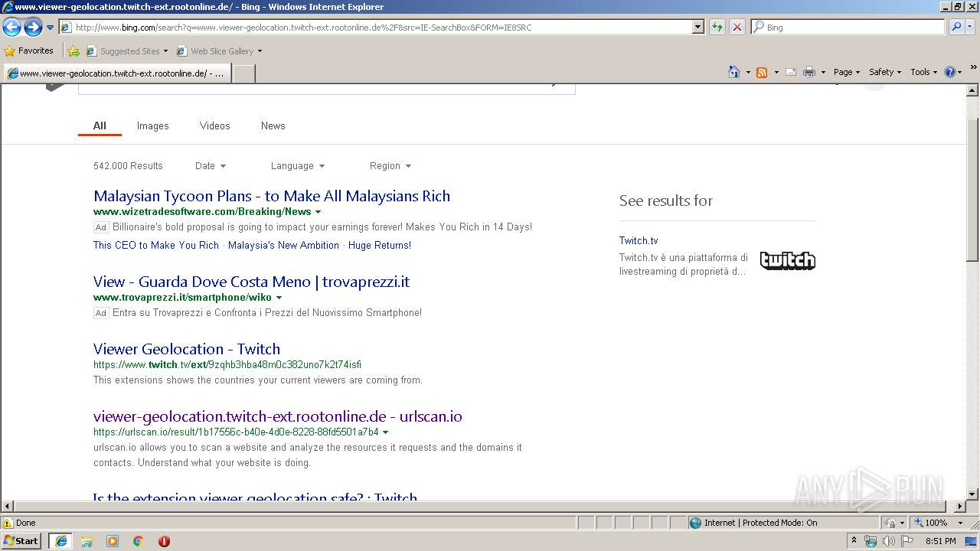
Task: Click the Home page icon
Action: (734, 72)
